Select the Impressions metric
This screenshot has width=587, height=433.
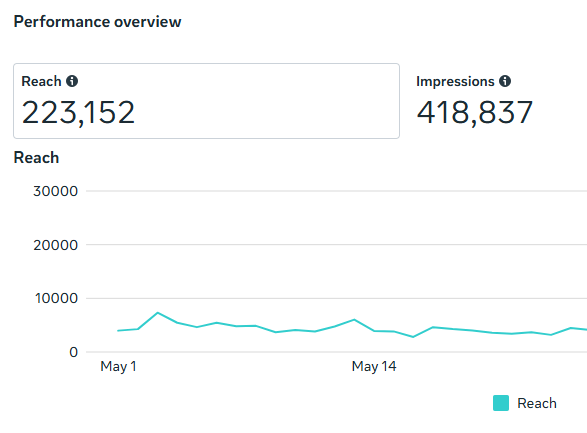[x=474, y=101]
